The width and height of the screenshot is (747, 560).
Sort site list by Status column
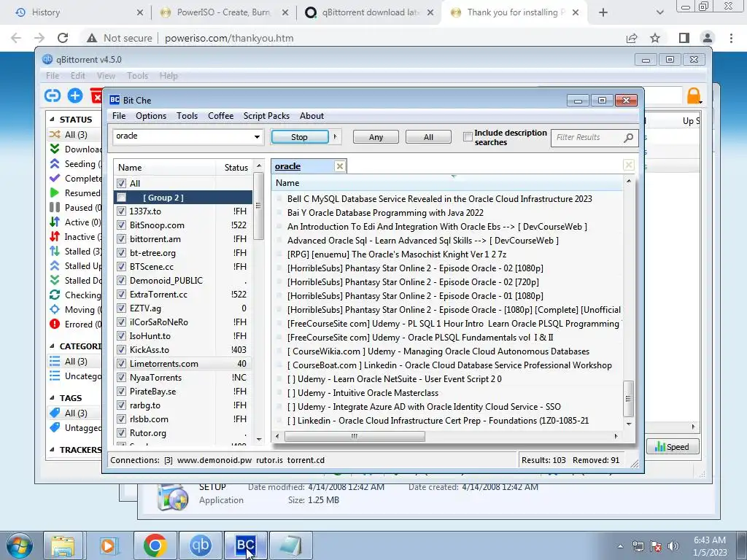coord(236,168)
